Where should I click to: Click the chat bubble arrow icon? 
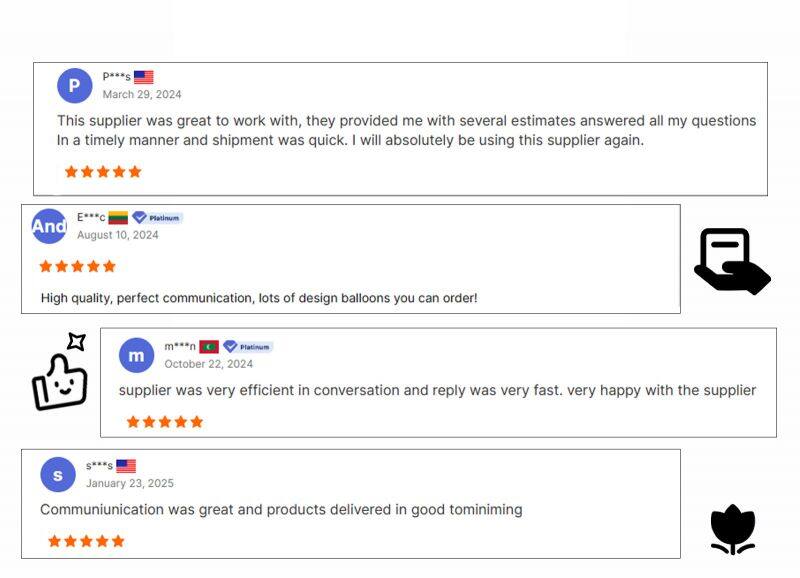point(732,261)
